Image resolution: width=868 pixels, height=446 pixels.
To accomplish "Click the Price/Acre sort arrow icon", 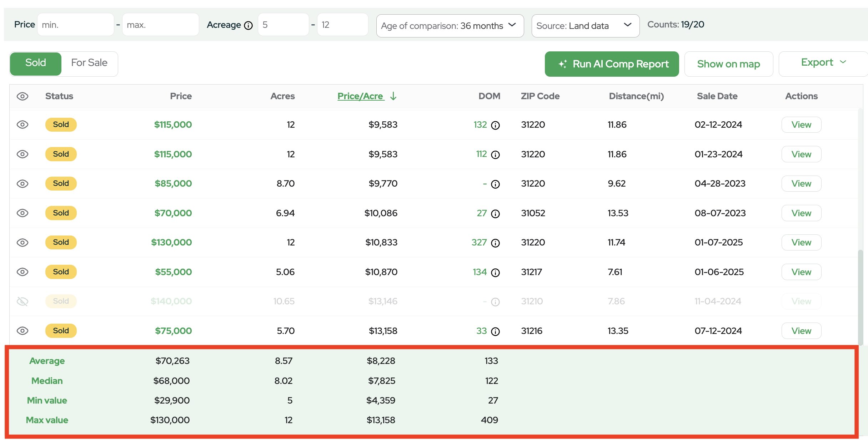I will point(393,96).
